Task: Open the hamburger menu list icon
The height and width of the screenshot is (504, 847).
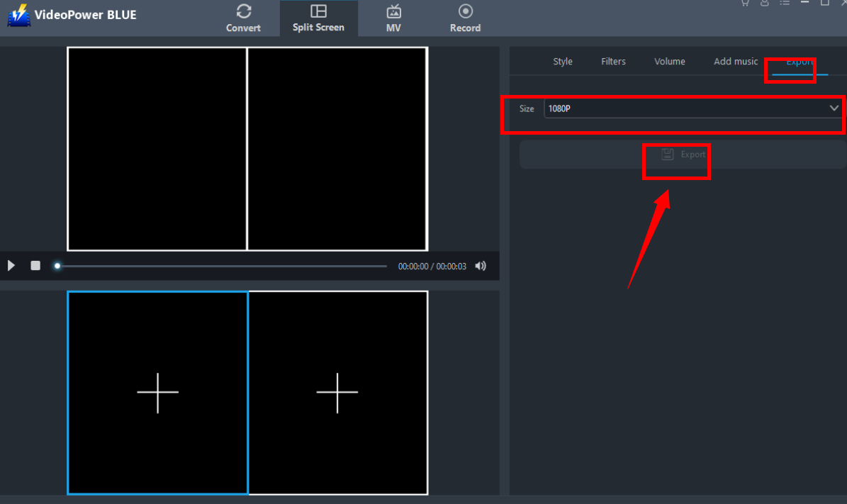Action: point(785,4)
